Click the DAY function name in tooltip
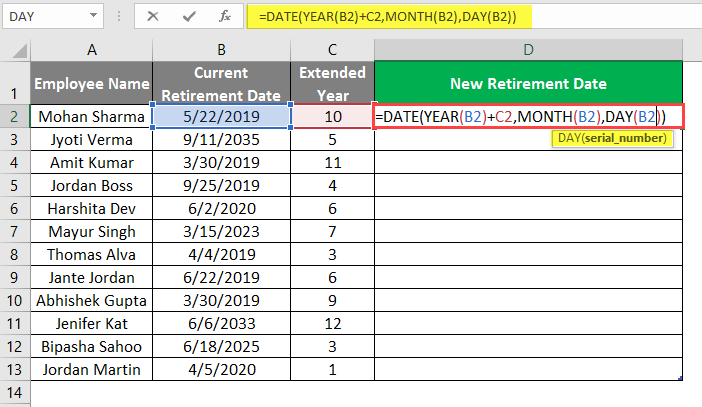The height and width of the screenshot is (407, 702). pos(569,137)
